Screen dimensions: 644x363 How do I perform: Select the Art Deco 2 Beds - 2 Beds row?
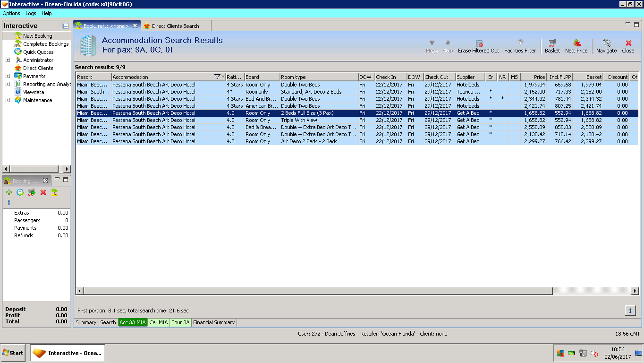(x=357, y=141)
